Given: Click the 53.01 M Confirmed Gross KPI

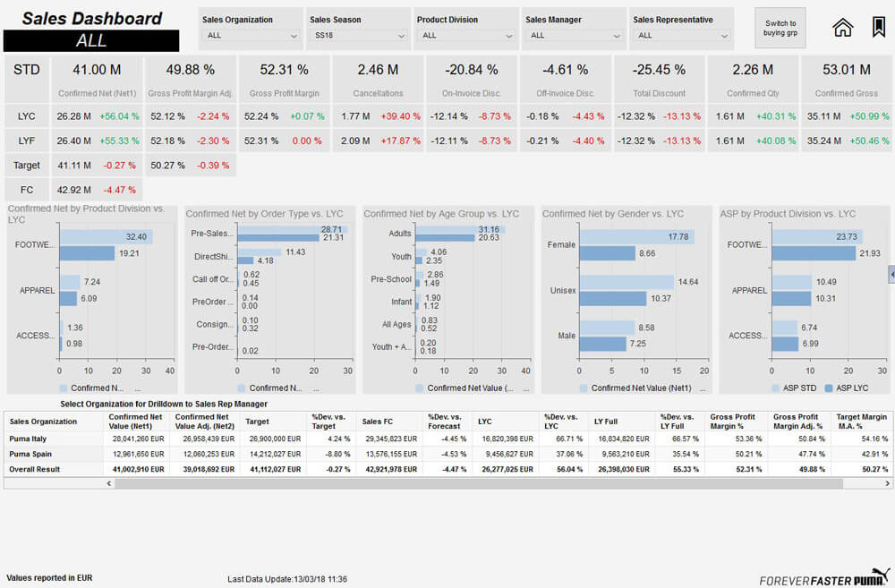Looking at the screenshot, I should [x=847, y=78].
